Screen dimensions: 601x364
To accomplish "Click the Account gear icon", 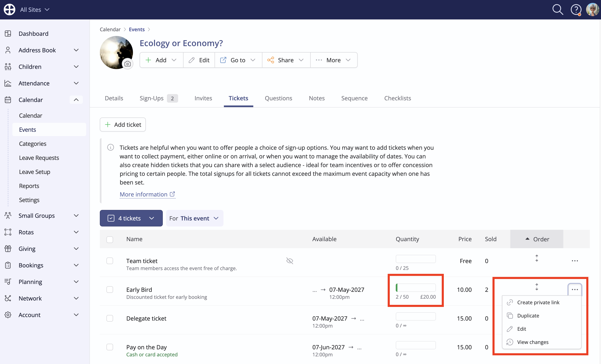I will pyautogui.click(x=8, y=315).
